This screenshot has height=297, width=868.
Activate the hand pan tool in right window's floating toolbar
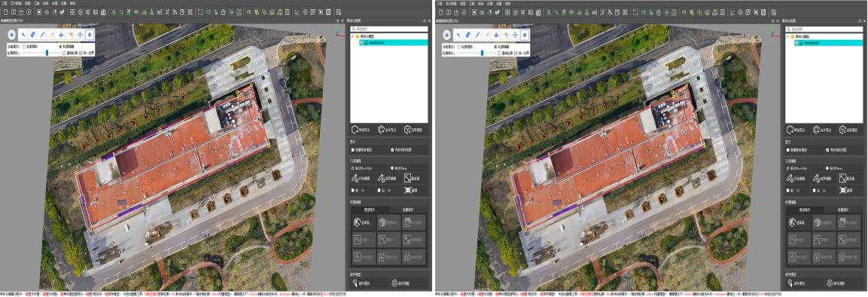pyautogui.click(x=505, y=35)
